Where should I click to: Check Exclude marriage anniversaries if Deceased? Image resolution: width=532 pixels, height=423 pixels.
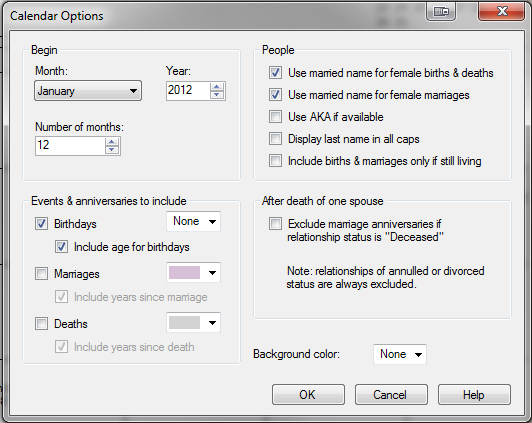click(275, 224)
